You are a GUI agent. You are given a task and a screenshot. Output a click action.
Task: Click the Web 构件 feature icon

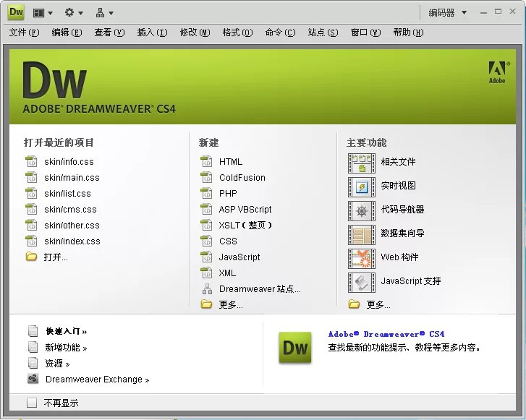pyautogui.click(x=362, y=259)
